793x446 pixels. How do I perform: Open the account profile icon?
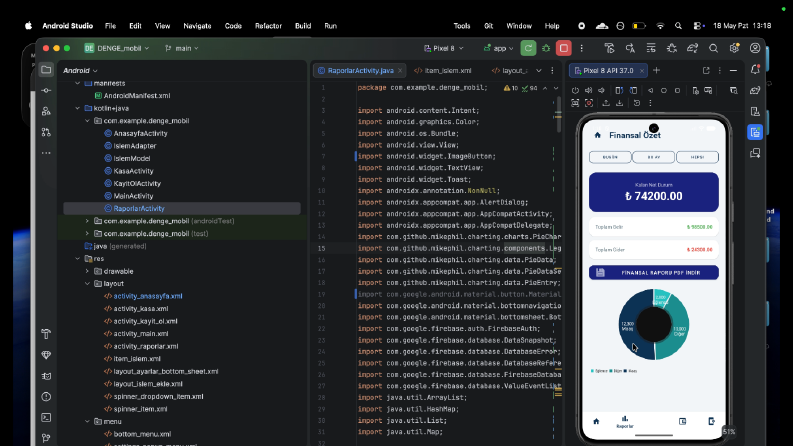point(755,48)
